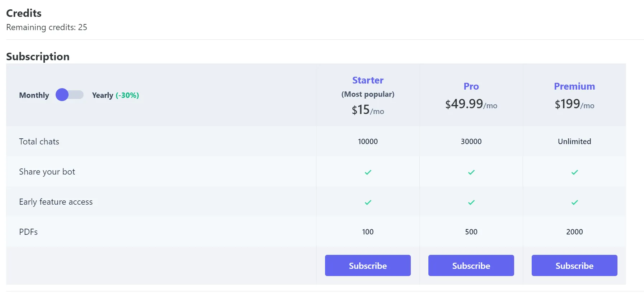Click the PDFs row label
The width and height of the screenshot is (644, 295).
(x=28, y=232)
